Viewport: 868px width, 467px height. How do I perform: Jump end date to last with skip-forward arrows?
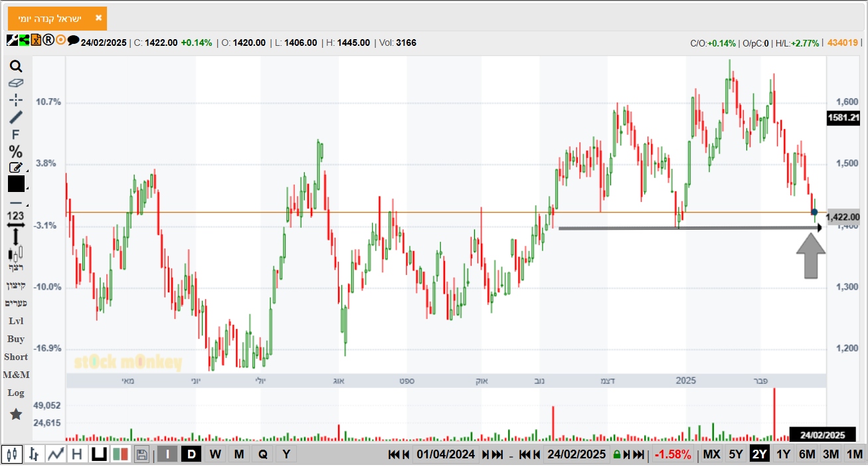pyautogui.click(x=639, y=454)
